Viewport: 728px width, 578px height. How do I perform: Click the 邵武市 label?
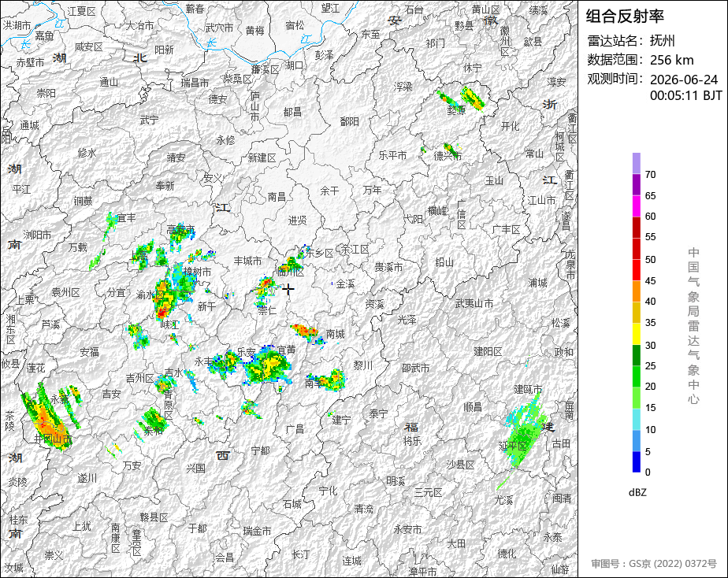(415, 368)
